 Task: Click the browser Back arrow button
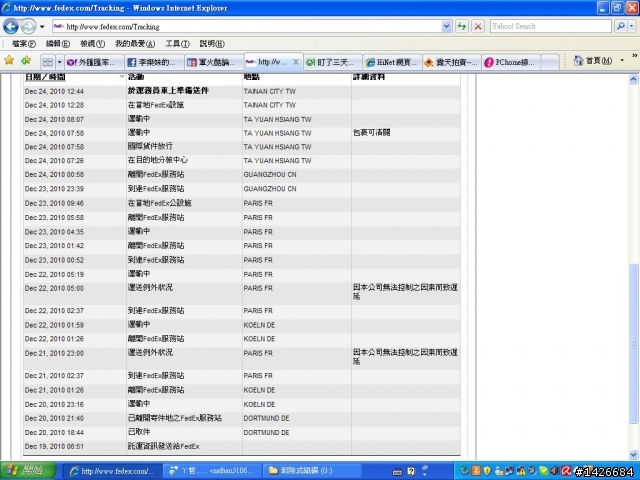11,27
